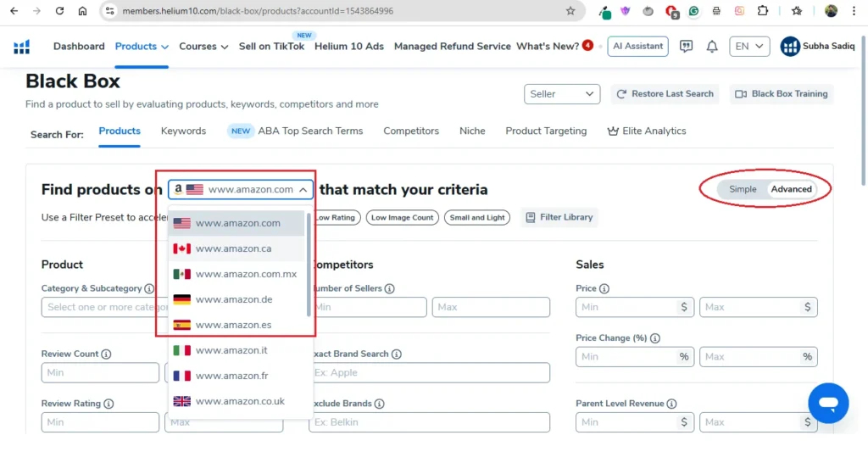This screenshot has height=463, width=868.
Task: Open the notifications bell icon
Action: coord(712,47)
